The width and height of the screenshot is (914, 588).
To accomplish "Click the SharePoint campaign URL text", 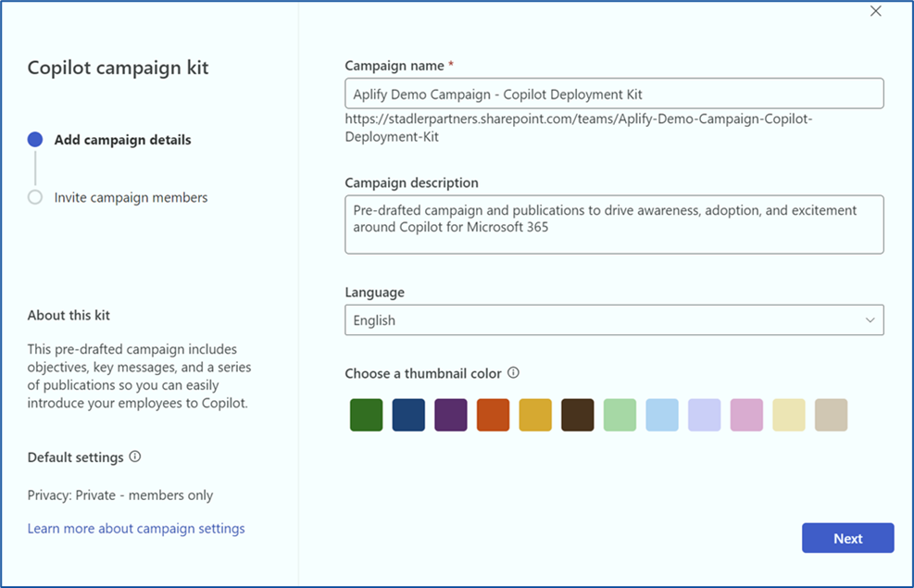I will point(578,128).
